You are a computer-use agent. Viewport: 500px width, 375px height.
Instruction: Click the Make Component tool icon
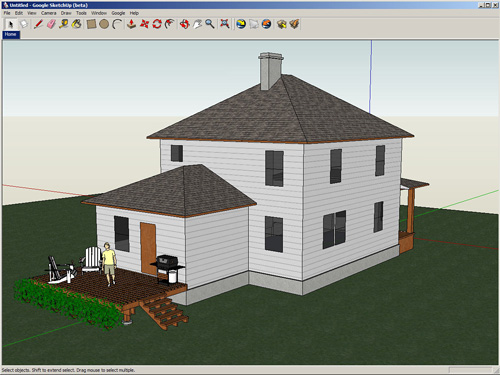click(24, 24)
